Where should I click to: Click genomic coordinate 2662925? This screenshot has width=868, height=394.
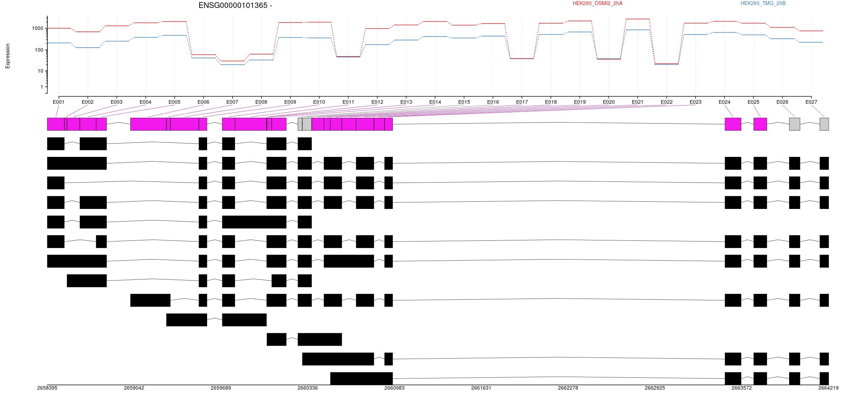[655, 388]
